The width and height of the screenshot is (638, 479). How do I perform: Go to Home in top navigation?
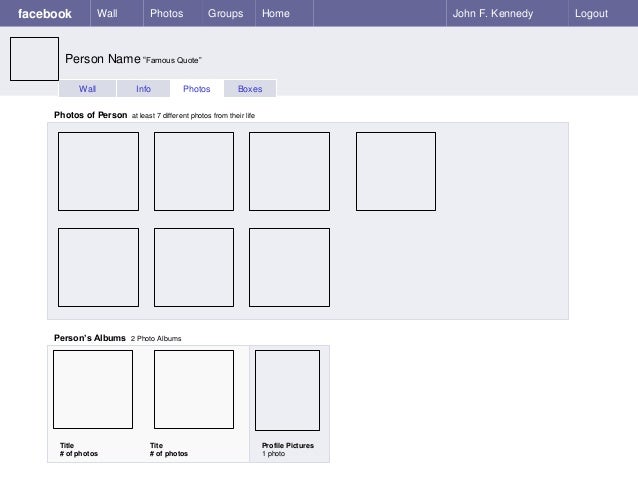pos(276,13)
